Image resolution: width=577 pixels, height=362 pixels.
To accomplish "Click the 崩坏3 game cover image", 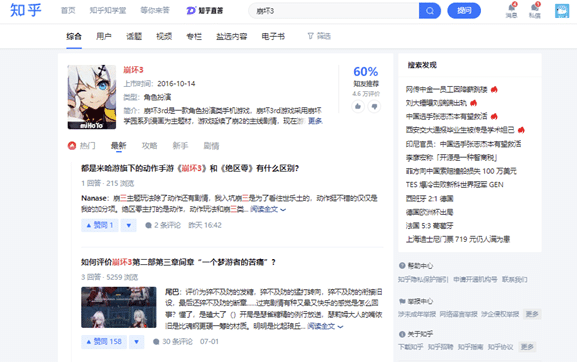I will pos(92,97).
